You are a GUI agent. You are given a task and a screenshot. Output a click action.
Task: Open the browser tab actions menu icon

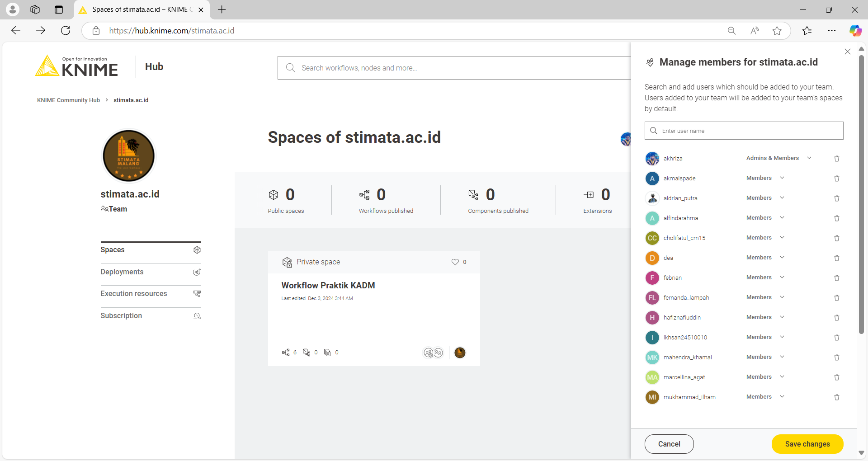click(59, 9)
